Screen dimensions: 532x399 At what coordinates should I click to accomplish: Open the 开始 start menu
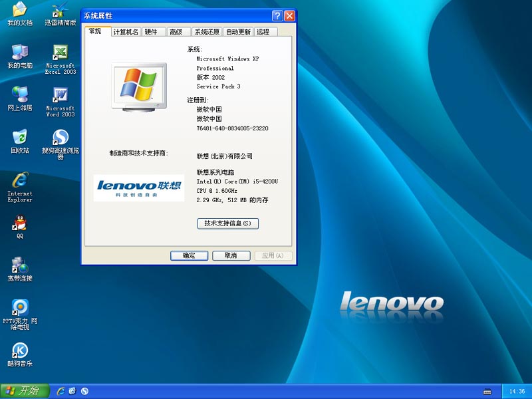point(25,391)
